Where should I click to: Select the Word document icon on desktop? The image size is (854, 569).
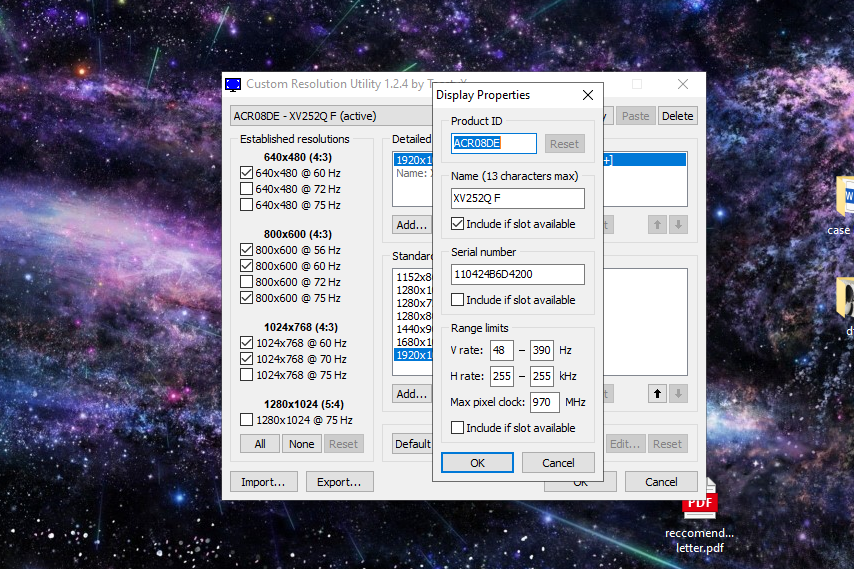pos(843,197)
